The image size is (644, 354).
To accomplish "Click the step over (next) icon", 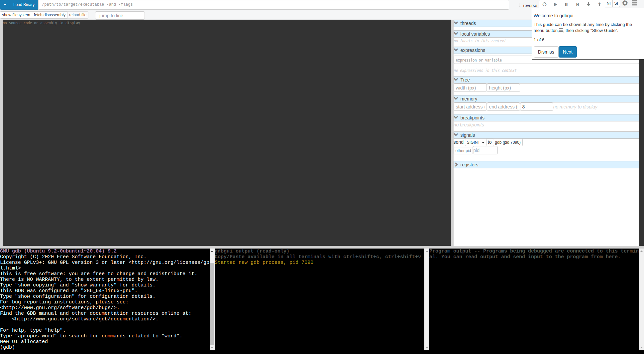I will point(577,4).
